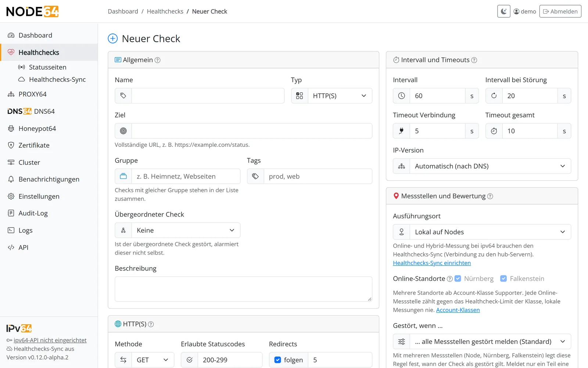Viewport: 588px width, 368px height.
Task: Click the Erlaubte Statuscodes field showing 200-299
Action: 230,360
